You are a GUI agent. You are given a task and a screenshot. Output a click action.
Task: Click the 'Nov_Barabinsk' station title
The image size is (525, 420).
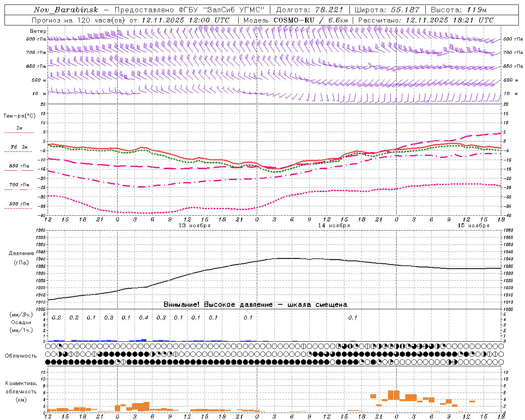pyautogui.click(x=66, y=10)
